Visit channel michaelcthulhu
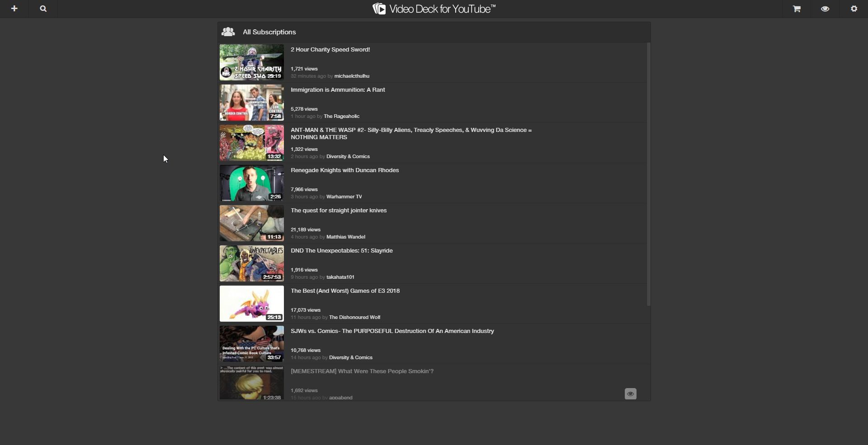The height and width of the screenshot is (445, 868). tap(352, 76)
